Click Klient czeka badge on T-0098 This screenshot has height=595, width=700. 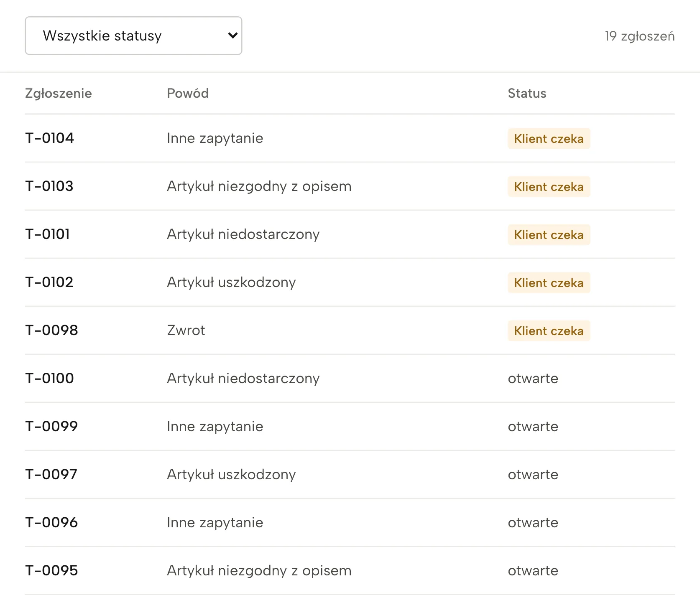click(549, 331)
